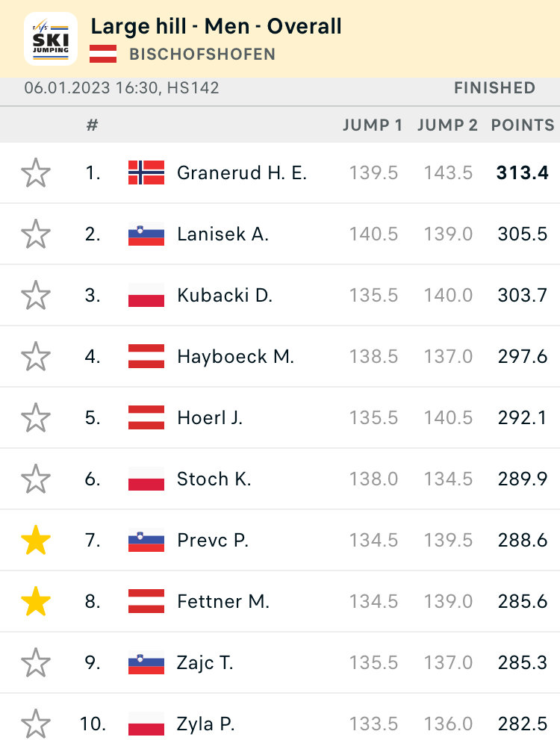Open Zyla P. athlete details
Screen dimensions: 560x740
206,724
